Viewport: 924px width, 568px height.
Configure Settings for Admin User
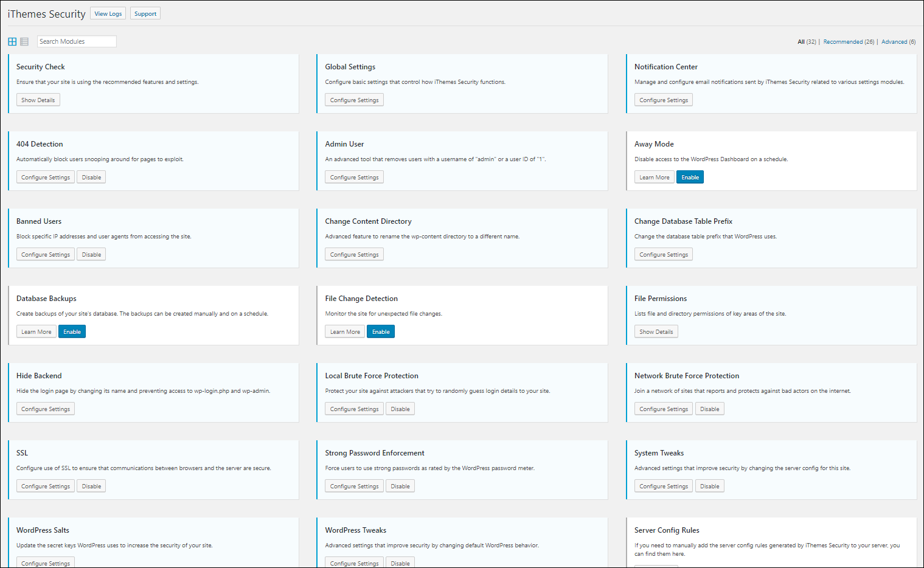coord(354,177)
